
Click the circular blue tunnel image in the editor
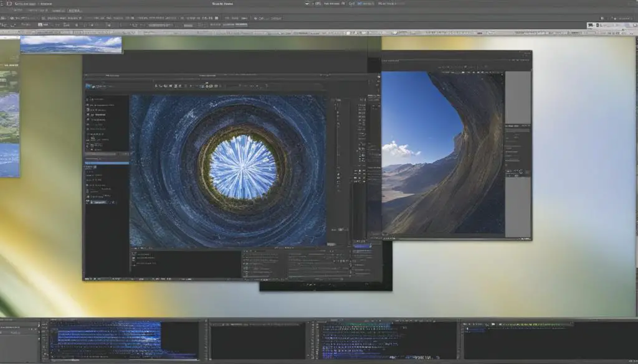pyautogui.click(x=227, y=170)
